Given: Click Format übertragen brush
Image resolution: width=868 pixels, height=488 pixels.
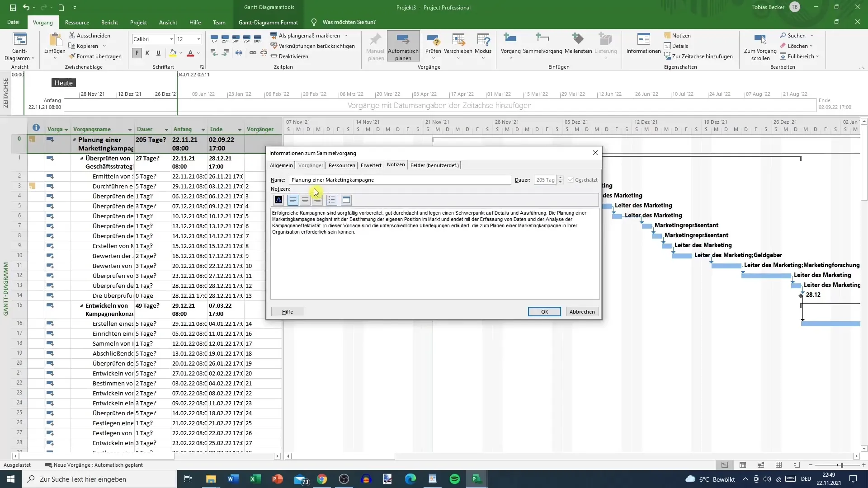Looking at the screenshot, I should (95, 56).
